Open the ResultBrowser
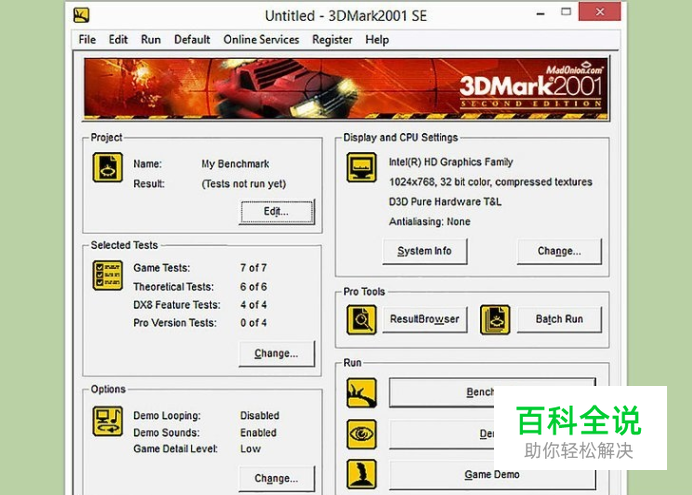The height and width of the screenshot is (495, 692). [x=425, y=319]
